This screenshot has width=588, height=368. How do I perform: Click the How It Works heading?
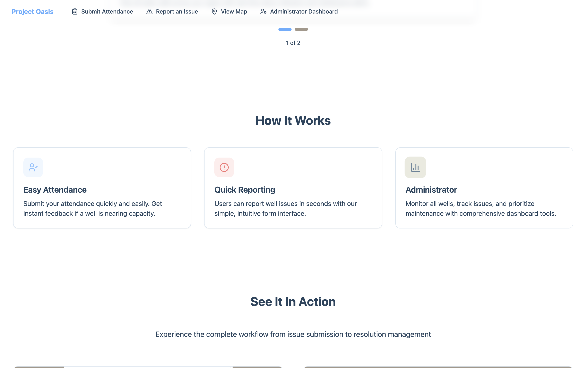293,120
